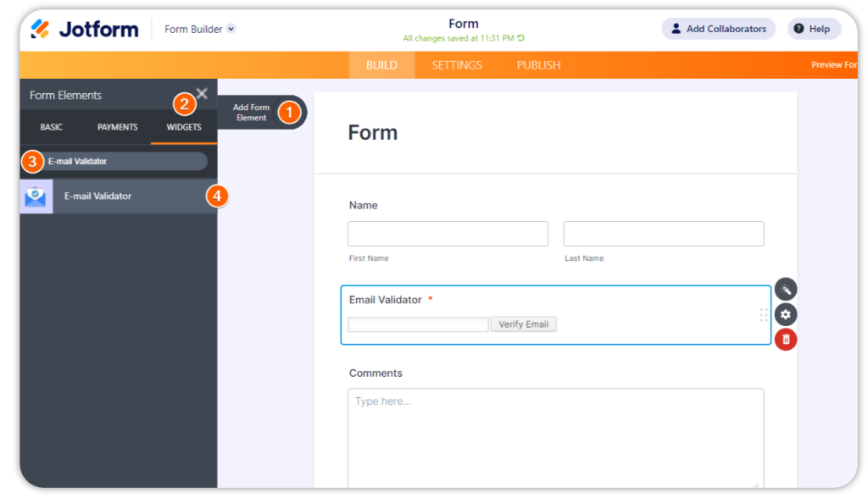The width and height of the screenshot is (868, 498).
Task: Open the Form Builder dropdown
Action: tap(200, 29)
